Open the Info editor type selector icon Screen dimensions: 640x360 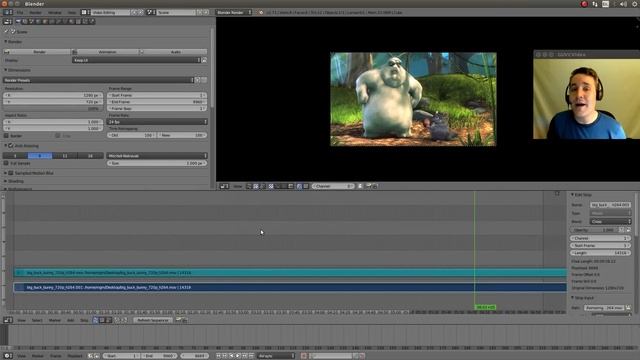pos(8,12)
